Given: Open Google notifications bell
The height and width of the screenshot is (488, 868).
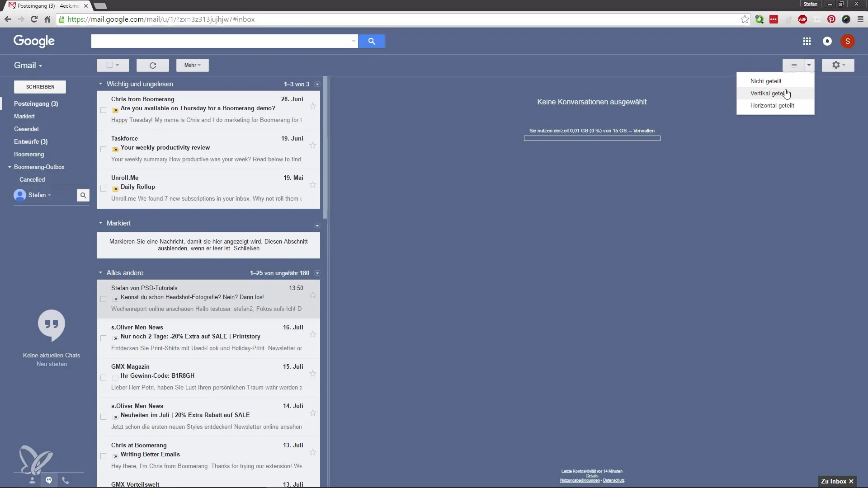Looking at the screenshot, I should point(827,41).
